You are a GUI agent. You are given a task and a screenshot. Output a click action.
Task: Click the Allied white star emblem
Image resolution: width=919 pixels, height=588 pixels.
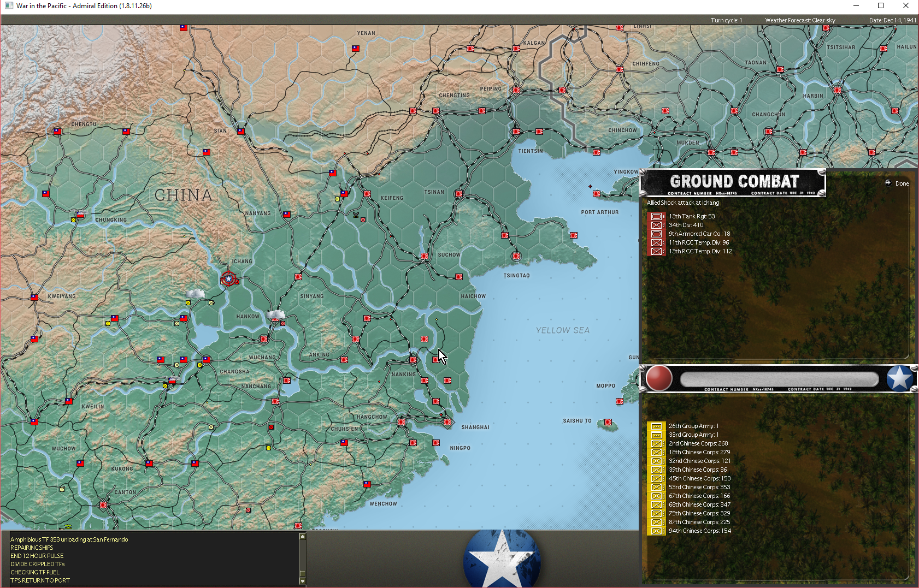click(900, 378)
